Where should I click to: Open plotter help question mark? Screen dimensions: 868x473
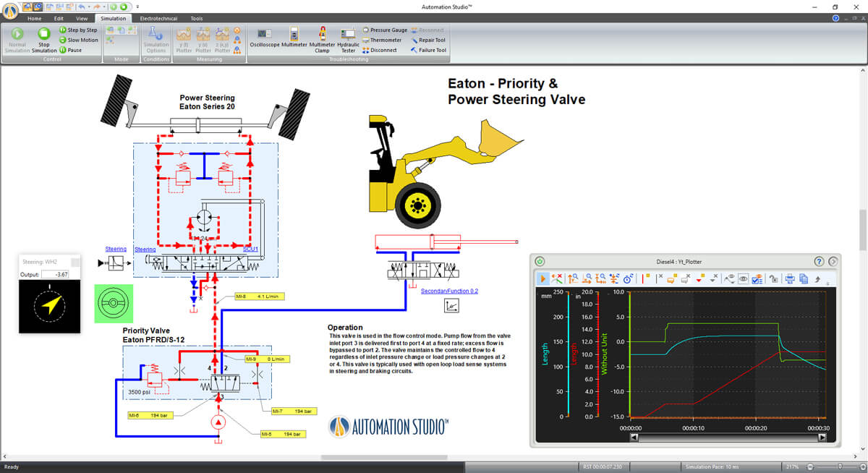click(x=820, y=261)
